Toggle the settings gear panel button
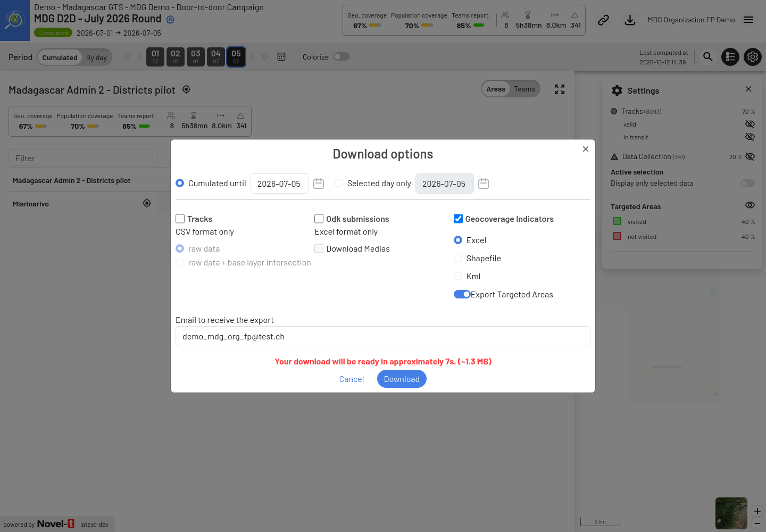The height and width of the screenshot is (532, 766). 753,56
